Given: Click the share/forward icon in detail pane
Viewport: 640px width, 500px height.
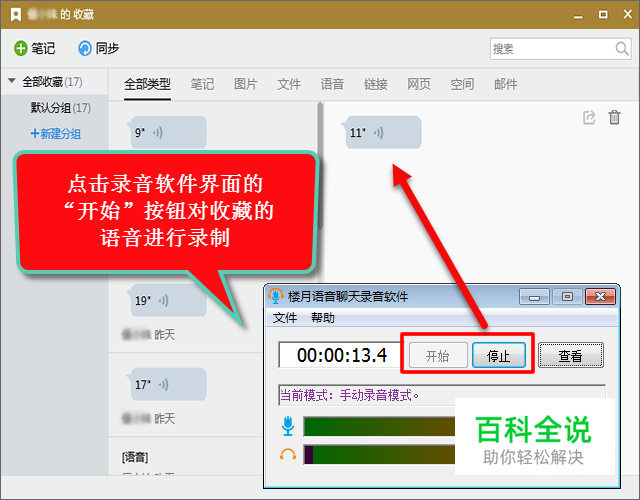Looking at the screenshot, I should pos(589,118).
